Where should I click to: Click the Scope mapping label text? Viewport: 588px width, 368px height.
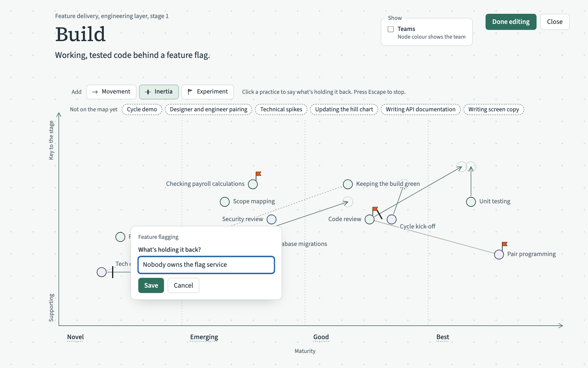click(x=254, y=201)
